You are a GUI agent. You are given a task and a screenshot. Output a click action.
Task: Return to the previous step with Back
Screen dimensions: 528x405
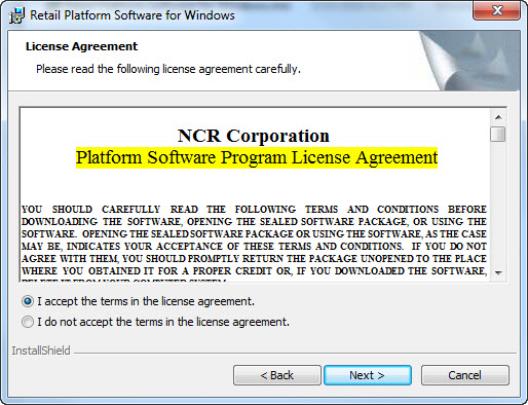[277, 375]
